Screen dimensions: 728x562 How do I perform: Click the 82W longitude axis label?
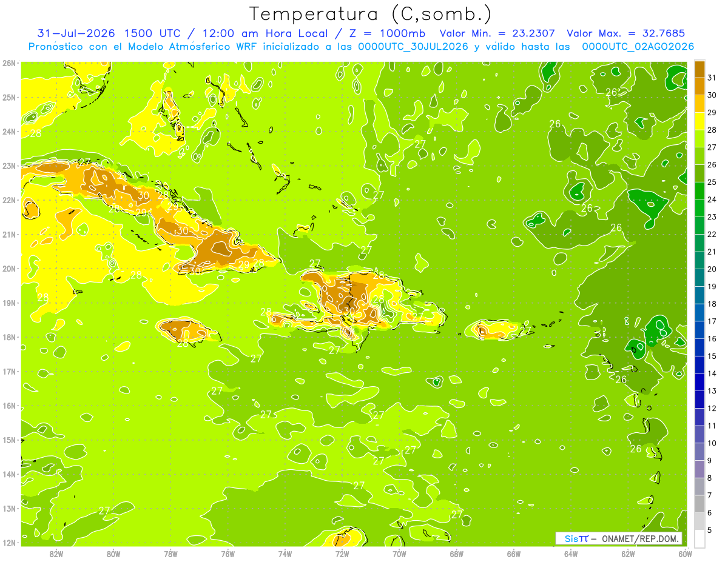(x=56, y=554)
